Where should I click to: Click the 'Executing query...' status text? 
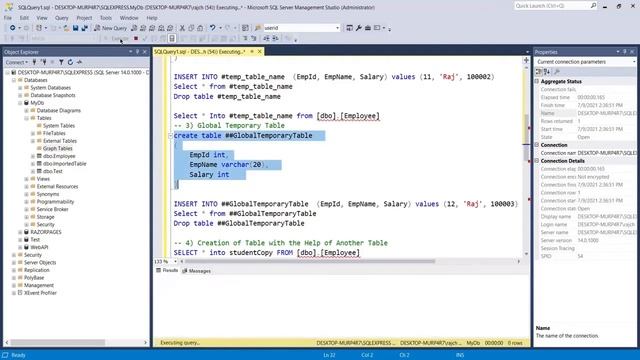(180, 343)
